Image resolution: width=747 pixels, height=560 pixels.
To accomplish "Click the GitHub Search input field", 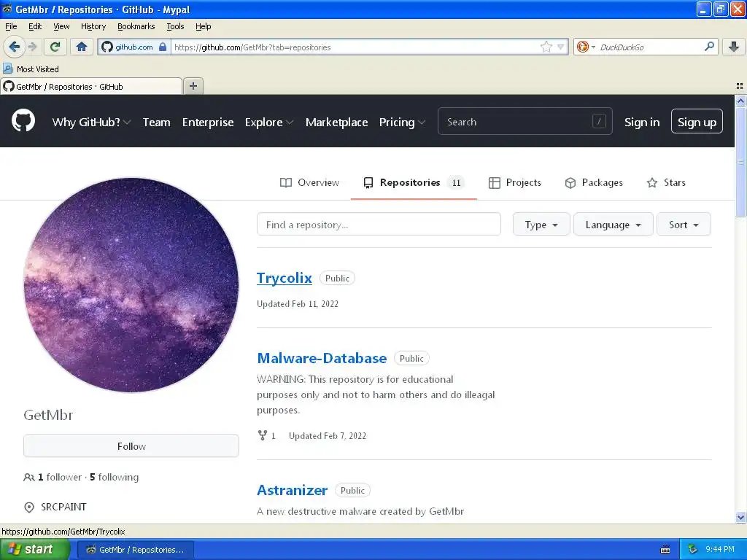I will coord(525,122).
